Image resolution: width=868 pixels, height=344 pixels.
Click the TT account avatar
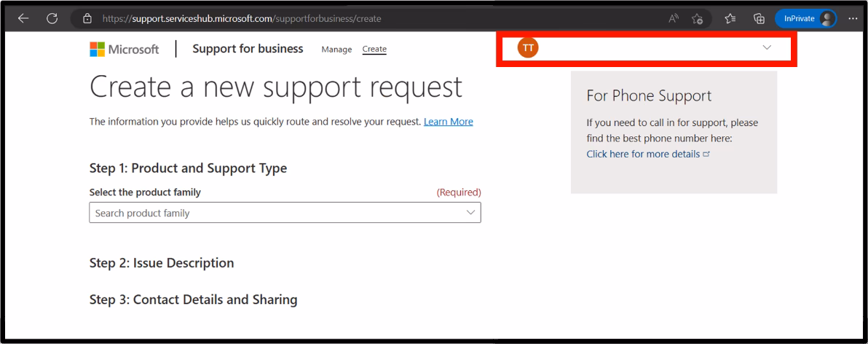click(x=528, y=47)
